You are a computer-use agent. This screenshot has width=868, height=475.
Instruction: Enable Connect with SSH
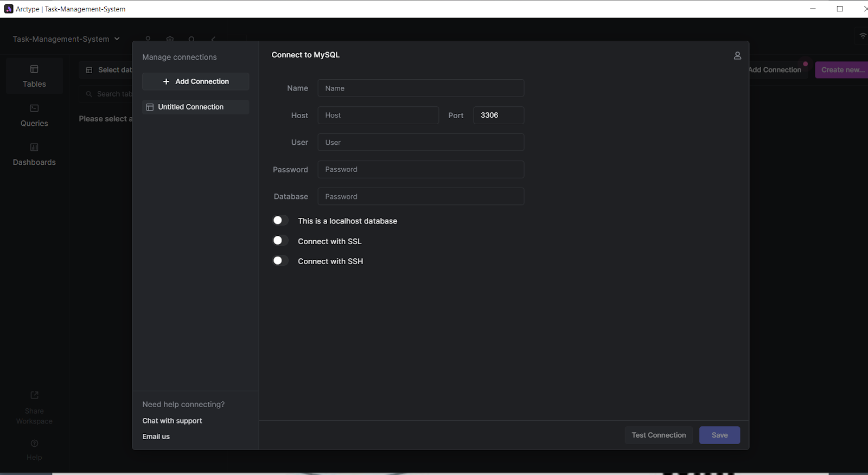(x=279, y=260)
